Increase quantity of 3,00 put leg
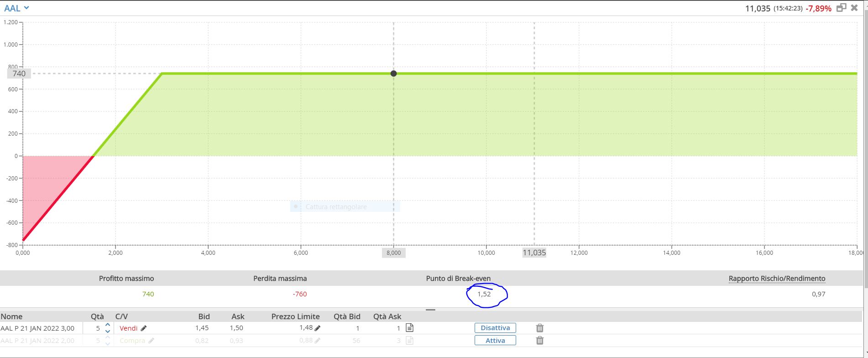The image size is (868, 358). pos(108,325)
